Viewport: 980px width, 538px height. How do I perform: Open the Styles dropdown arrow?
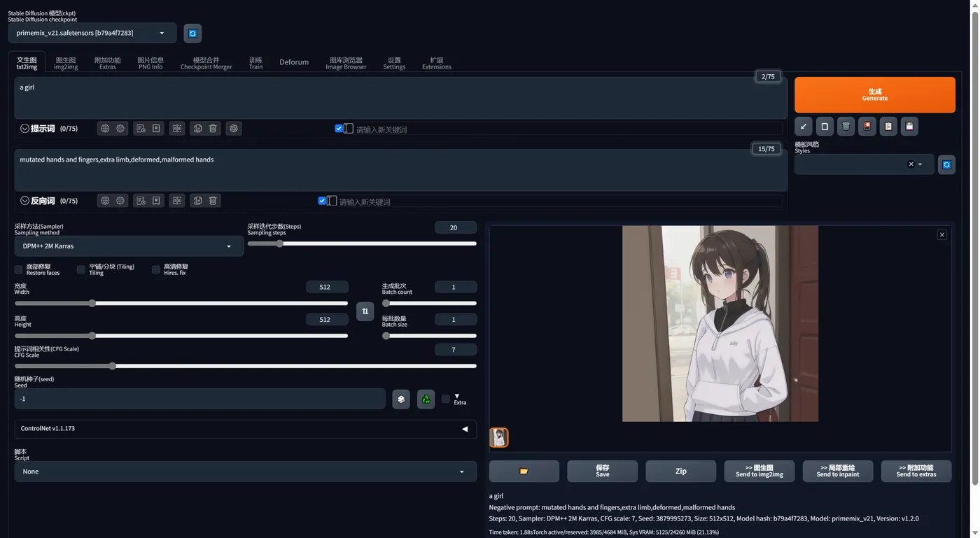click(920, 164)
